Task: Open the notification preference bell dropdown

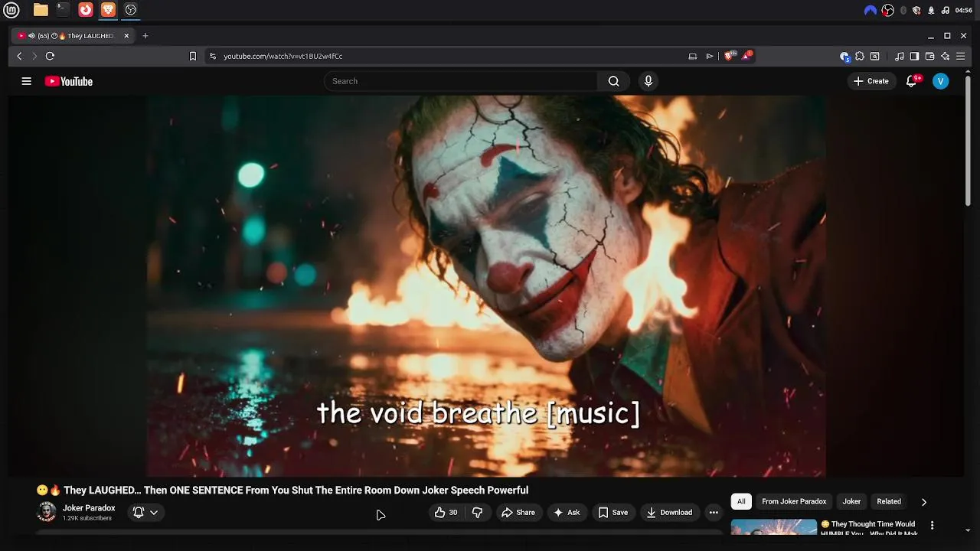Action: (145, 513)
